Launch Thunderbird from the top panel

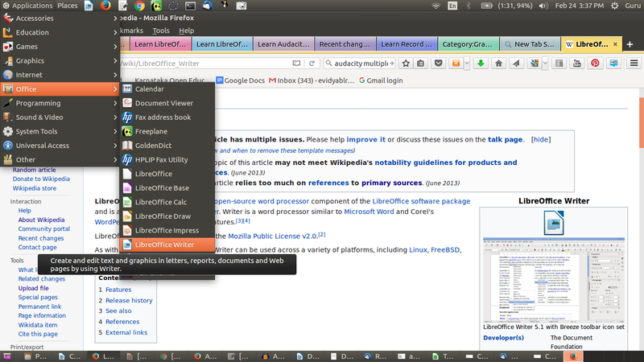208,6
